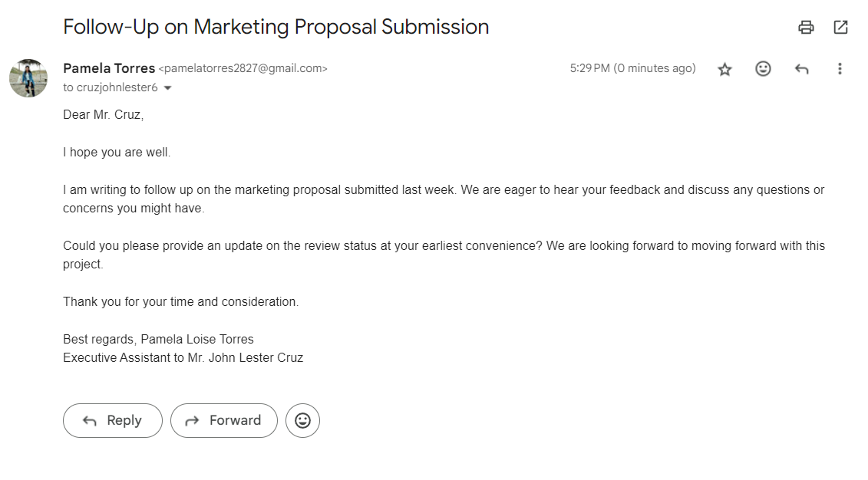Click Pamela Torres's profile picture
This screenshot has width=868, height=480.
(x=28, y=78)
